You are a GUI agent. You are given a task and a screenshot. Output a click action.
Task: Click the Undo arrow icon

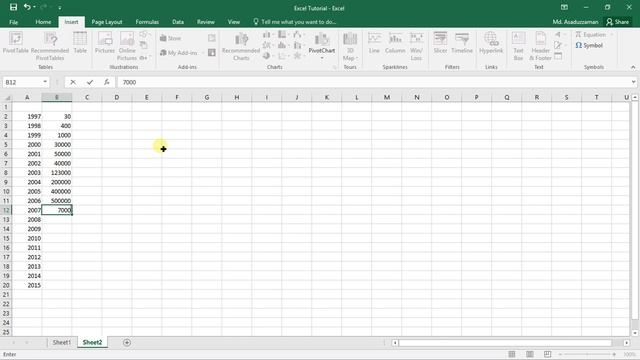tap(27, 7)
